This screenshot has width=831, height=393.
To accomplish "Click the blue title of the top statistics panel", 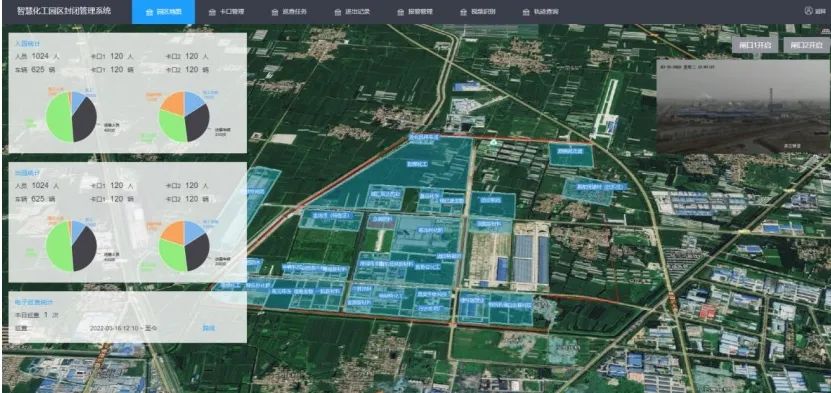I will click(28, 43).
